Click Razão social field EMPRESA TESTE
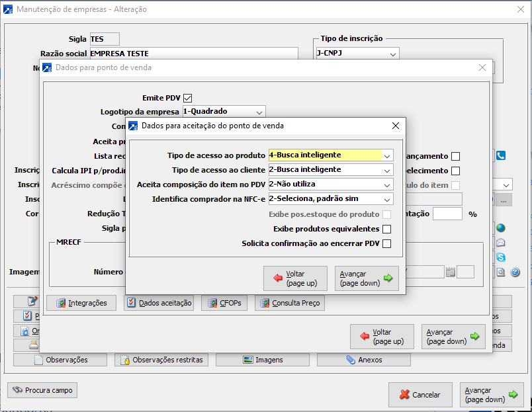532x412 pixels. click(194, 54)
